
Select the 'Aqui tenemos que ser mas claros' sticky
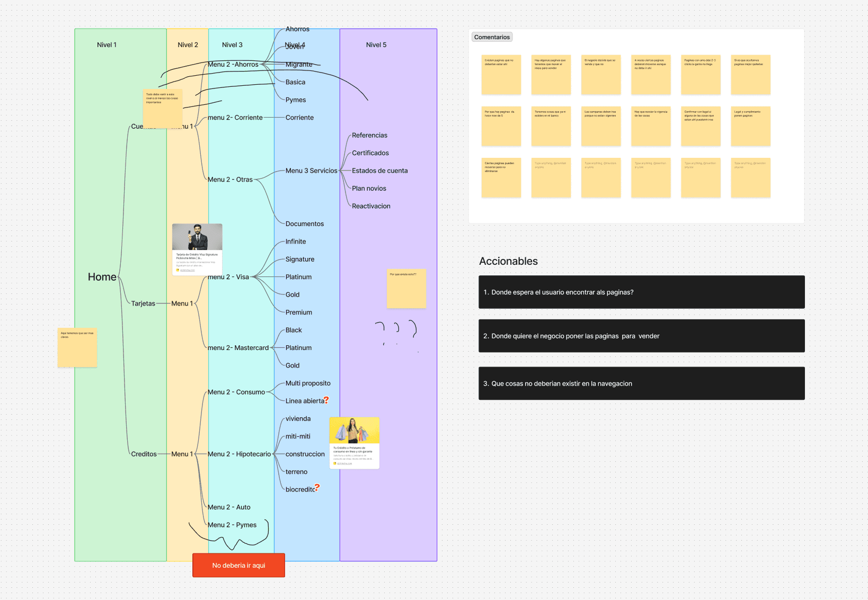(x=77, y=347)
